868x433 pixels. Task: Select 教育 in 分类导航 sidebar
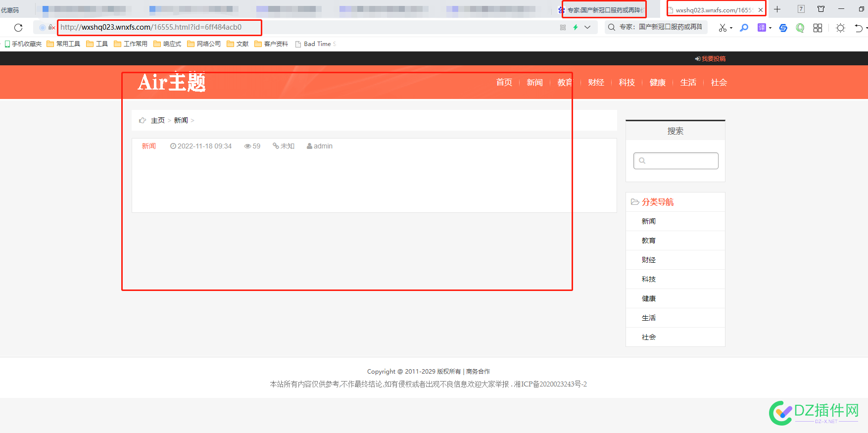click(649, 241)
